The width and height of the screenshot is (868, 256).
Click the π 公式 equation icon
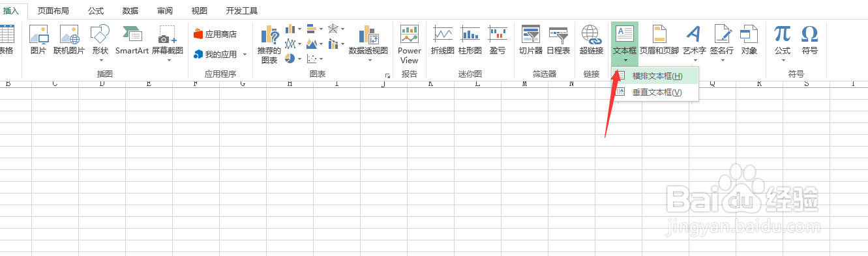[x=782, y=43]
